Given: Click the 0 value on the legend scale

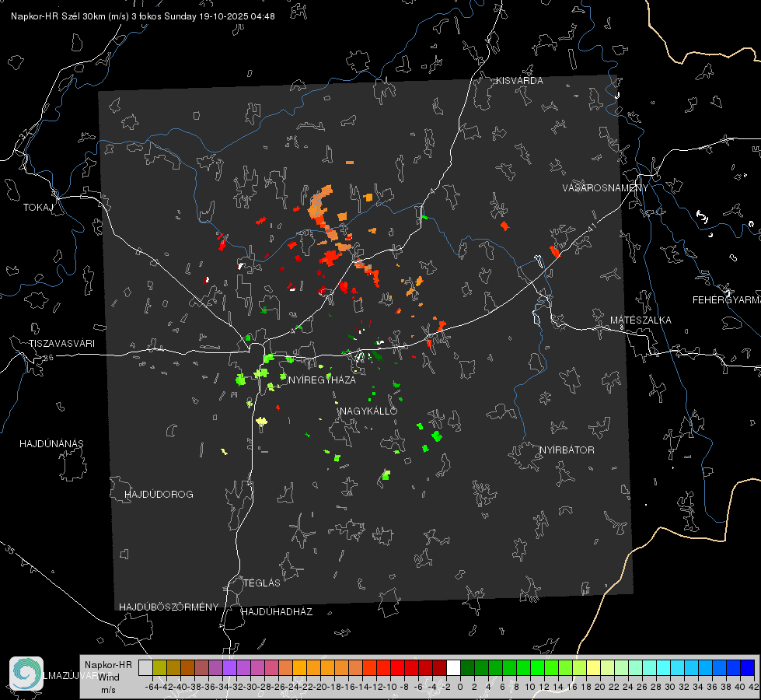Looking at the screenshot, I should (x=460, y=687).
